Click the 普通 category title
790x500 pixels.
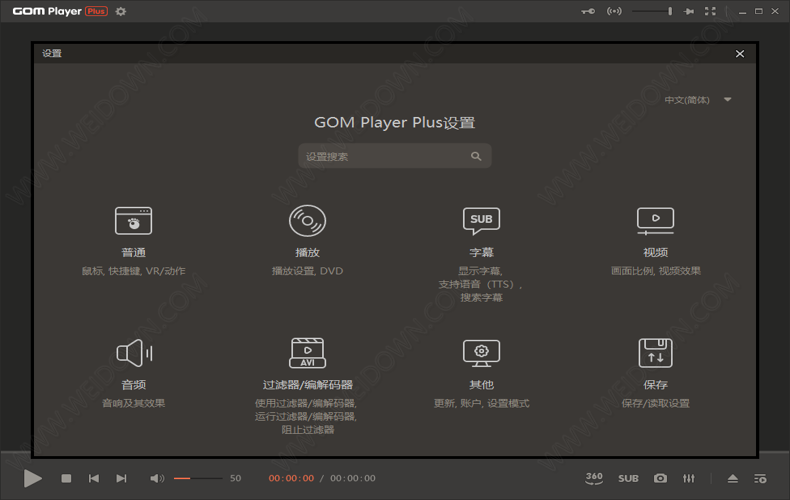[x=134, y=253]
